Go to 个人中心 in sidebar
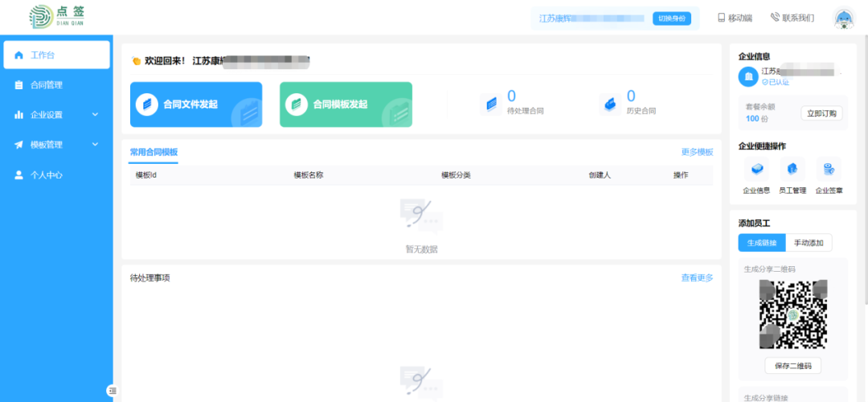Screen dimensions: 868x402 tap(47, 175)
